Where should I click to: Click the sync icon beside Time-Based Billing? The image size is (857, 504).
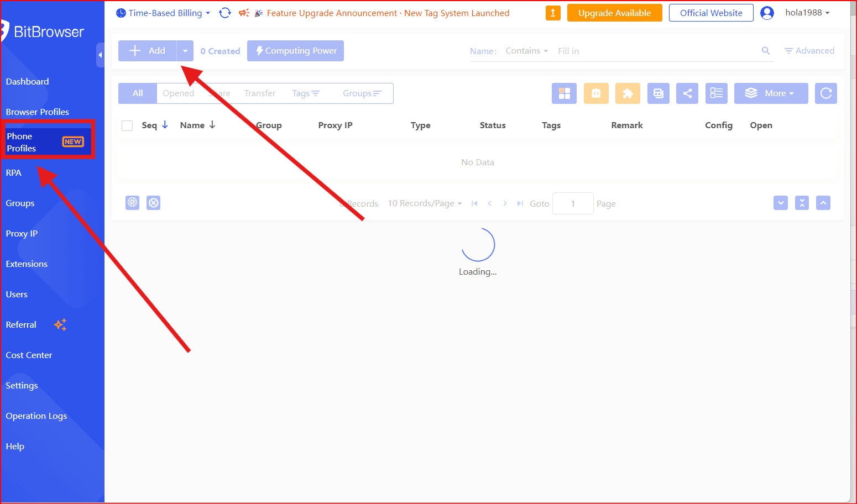click(x=224, y=13)
